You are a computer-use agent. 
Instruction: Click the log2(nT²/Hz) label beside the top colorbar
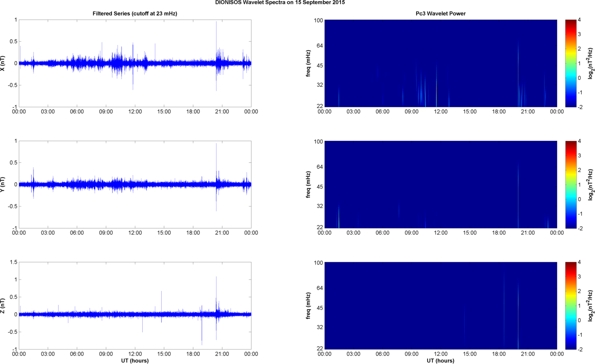pyautogui.click(x=591, y=63)
